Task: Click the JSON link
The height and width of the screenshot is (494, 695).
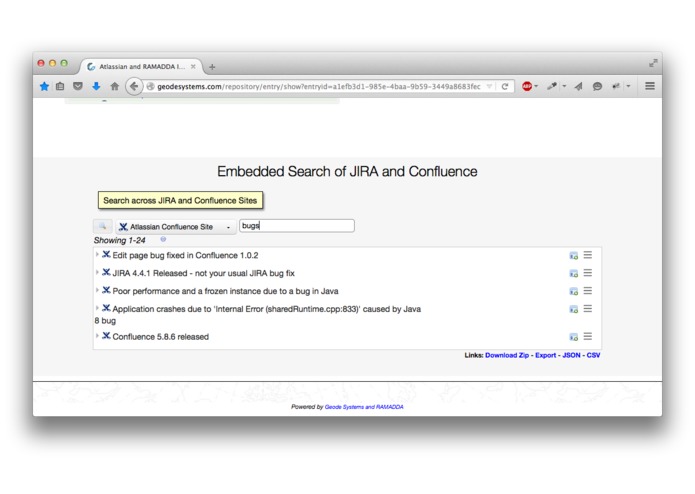Action: coord(571,355)
